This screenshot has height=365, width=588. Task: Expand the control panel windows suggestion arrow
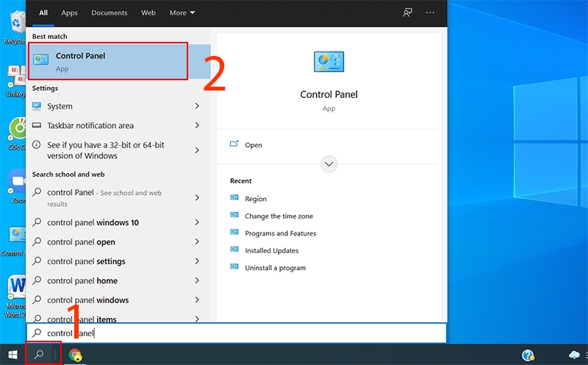(x=197, y=300)
